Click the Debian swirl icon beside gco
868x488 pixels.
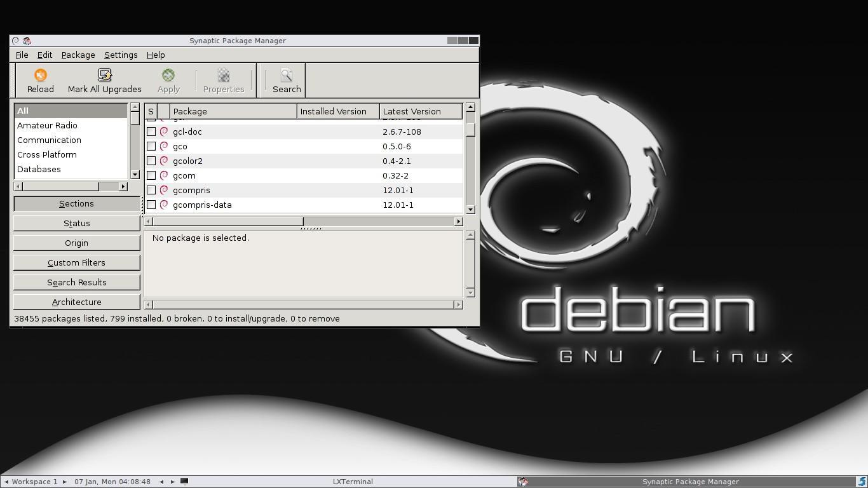(164, 146)
